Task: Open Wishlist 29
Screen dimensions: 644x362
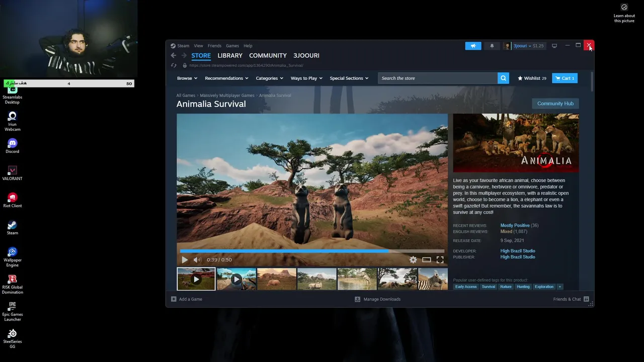Action: point(532,78)
